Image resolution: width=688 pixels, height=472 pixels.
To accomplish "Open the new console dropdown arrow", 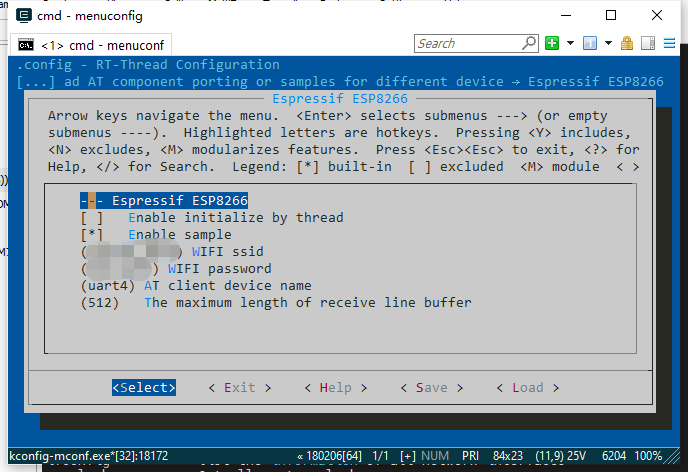I will (x=570, y=43).
